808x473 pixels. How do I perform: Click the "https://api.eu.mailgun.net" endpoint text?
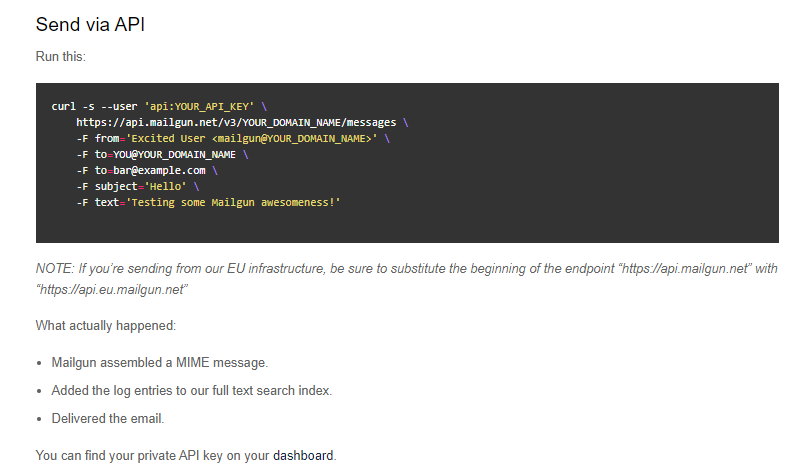pos(113,289)
